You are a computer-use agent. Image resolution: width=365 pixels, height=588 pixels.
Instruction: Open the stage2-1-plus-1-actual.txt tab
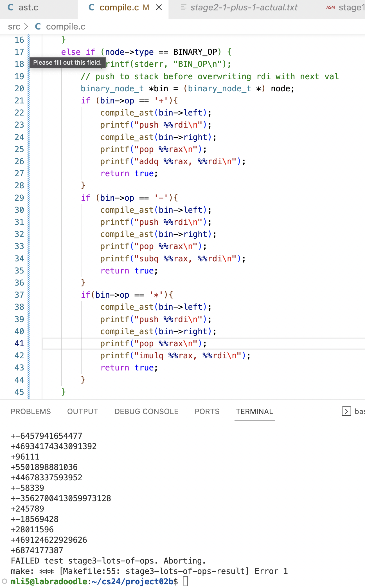point(244,8)
